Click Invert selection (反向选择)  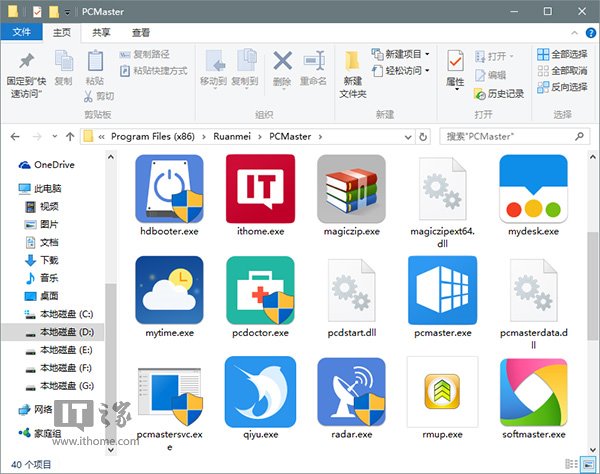562,87
